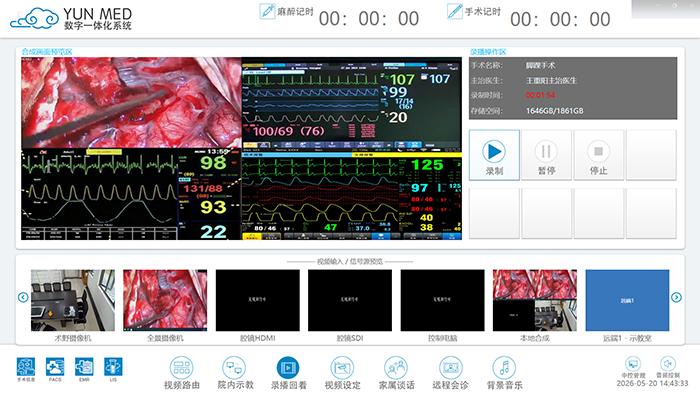Open 院内示教 in-hospital teaching
The image size is (700, 394).
(x=235, y=373)
